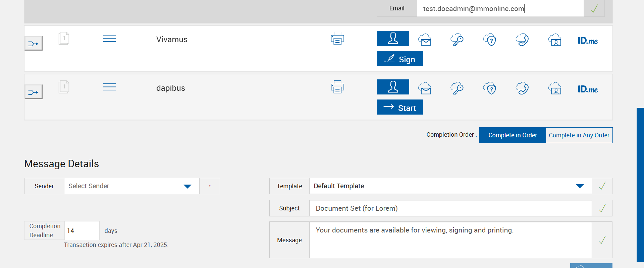Click the print icon in Vivamus row

[x=337, y=39]
